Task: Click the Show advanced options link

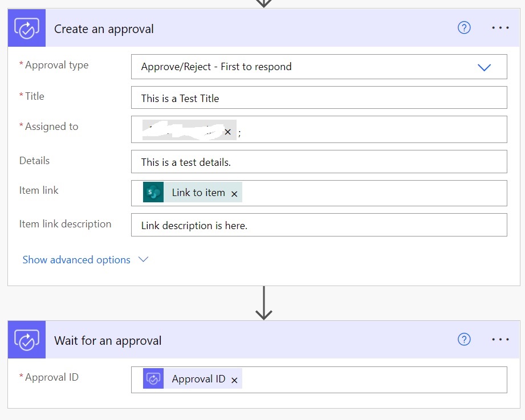Action: tap(76, 260)
